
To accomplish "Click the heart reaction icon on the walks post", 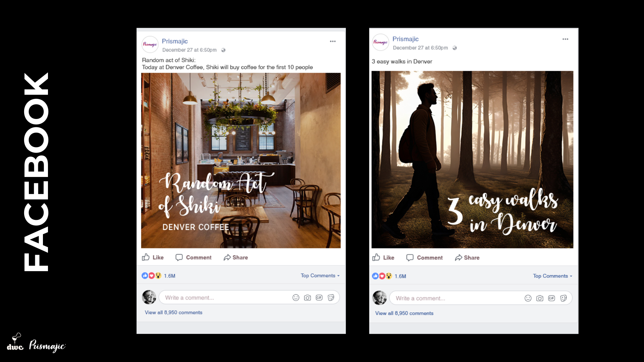I will [x=382, y=276].
